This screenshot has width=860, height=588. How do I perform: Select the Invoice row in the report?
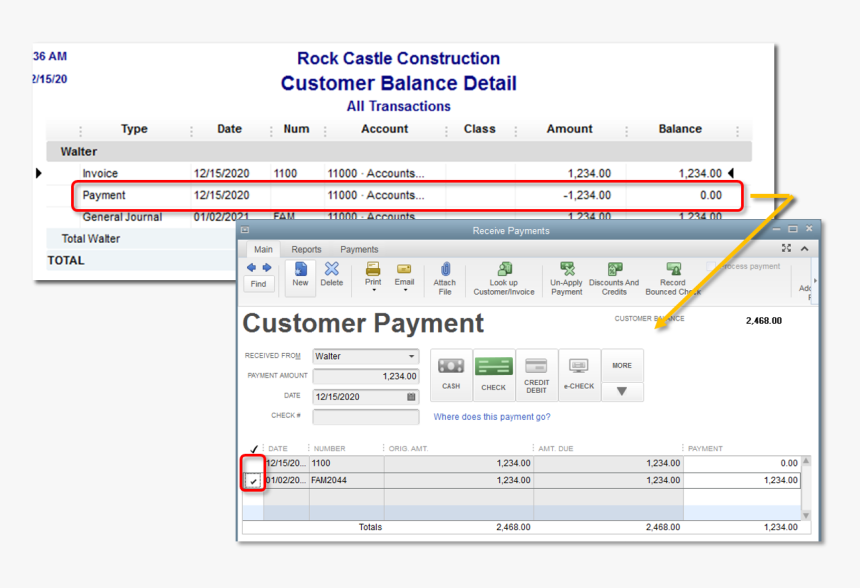point(399,173)
